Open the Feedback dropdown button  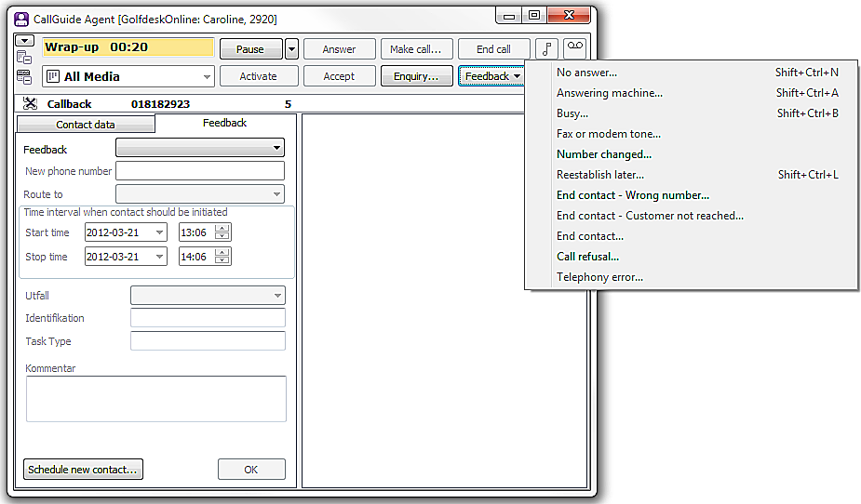[x=492, y=76]
